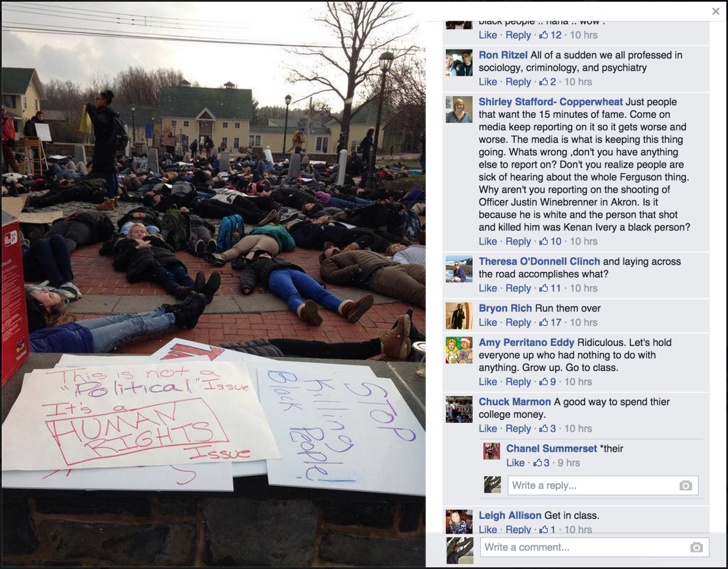Click the thumbs-up count on Theresa's comment
Image resolution: width=728 pixels, height=569 pixels.
click(551, 288)
